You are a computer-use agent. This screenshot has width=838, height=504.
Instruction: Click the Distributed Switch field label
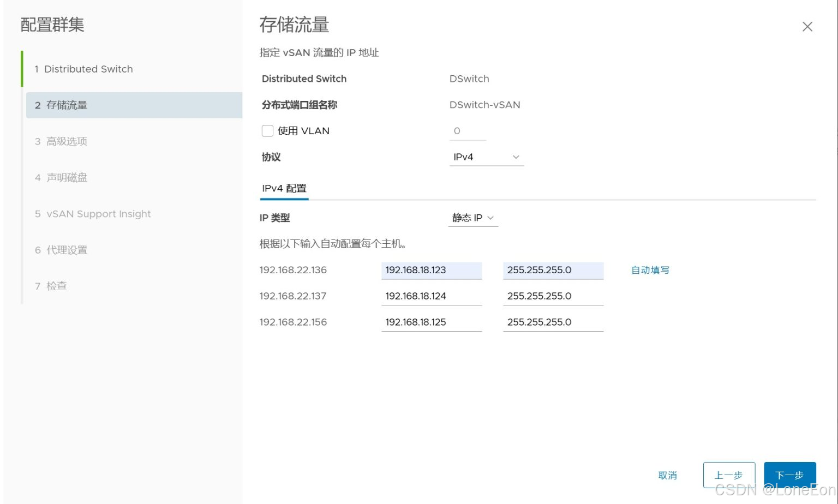coord(304,79)
